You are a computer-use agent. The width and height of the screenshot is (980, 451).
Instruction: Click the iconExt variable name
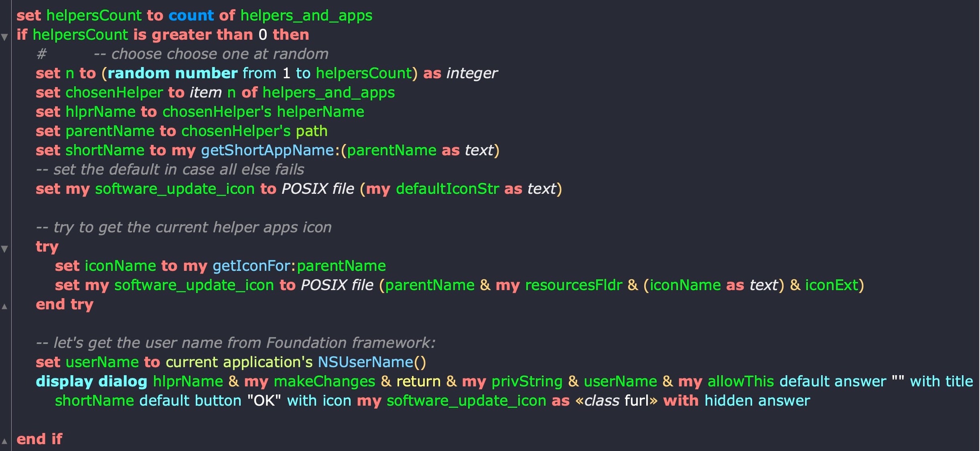pyautogui.click(x=832, y=285)
